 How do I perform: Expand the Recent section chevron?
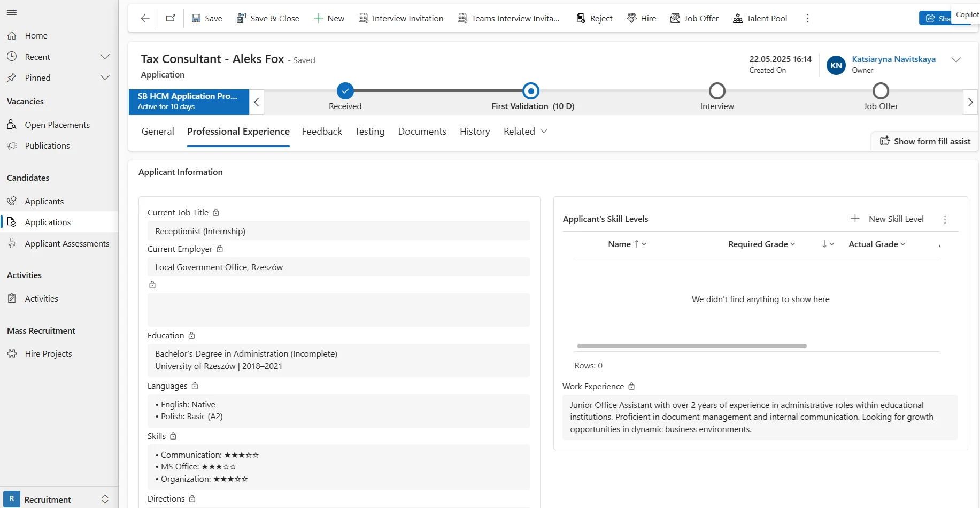(x=105, y=57)
